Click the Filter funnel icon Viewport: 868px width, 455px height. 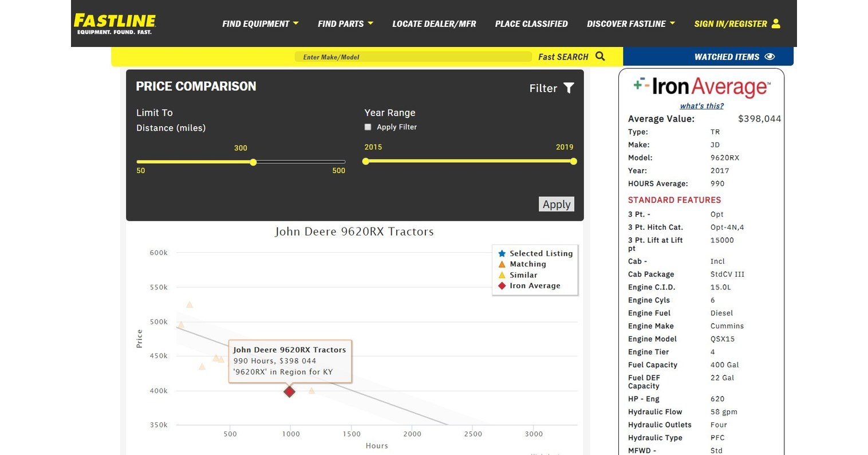(x=569, y=88)
